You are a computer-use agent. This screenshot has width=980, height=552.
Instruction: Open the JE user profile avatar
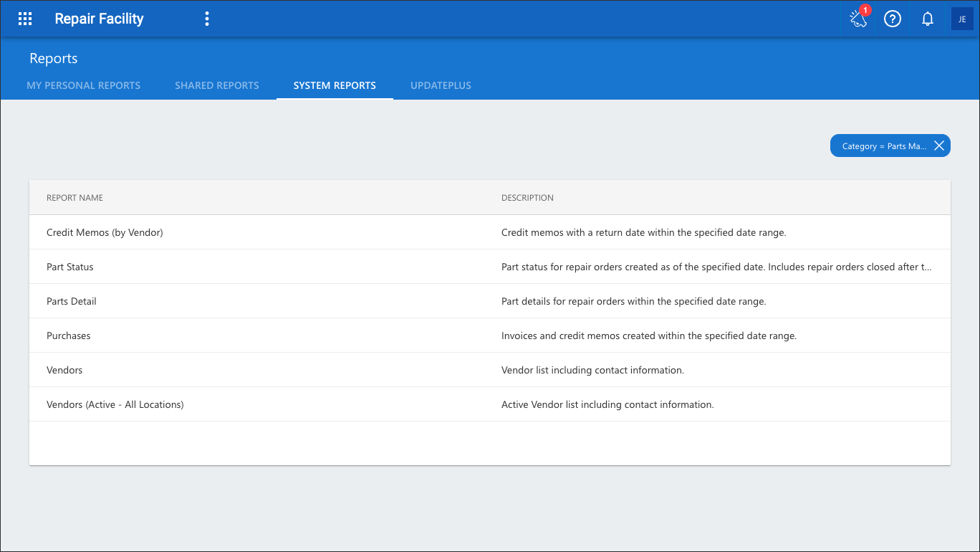[962, 19]
